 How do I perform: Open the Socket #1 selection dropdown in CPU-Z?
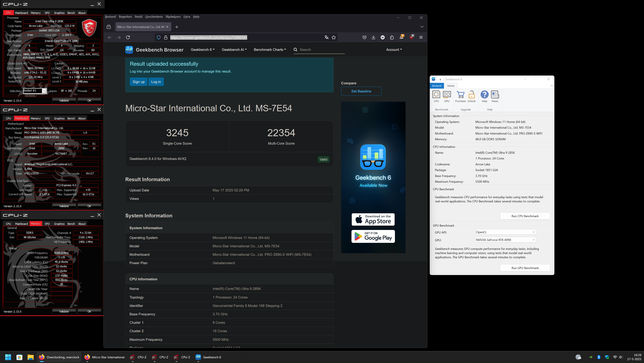point(35,91)
